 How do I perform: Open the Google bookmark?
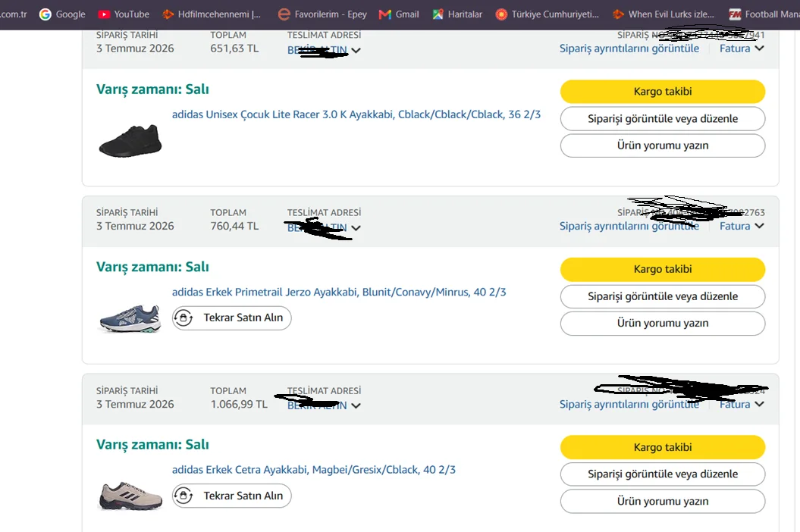[62, 14]
